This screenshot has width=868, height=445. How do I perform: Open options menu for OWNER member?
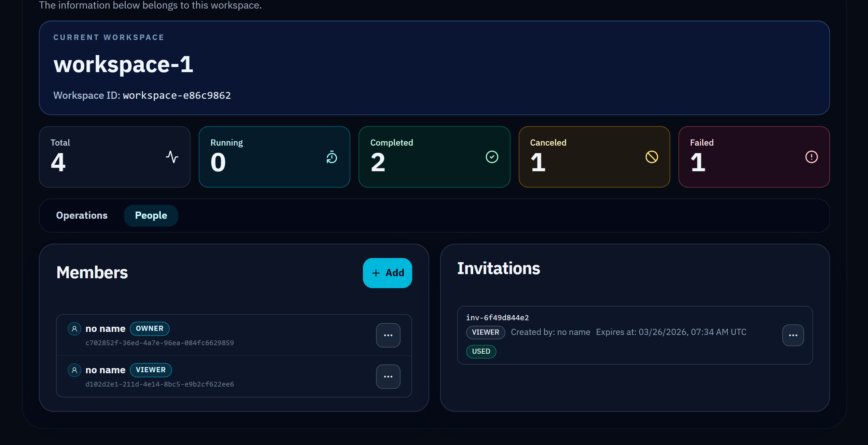click(388, 335)
